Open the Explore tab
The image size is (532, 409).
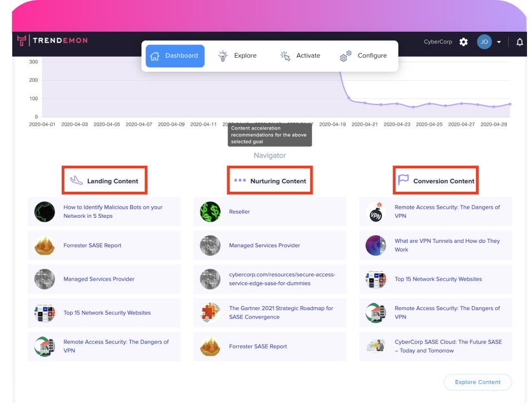click(x=237, y=56)
